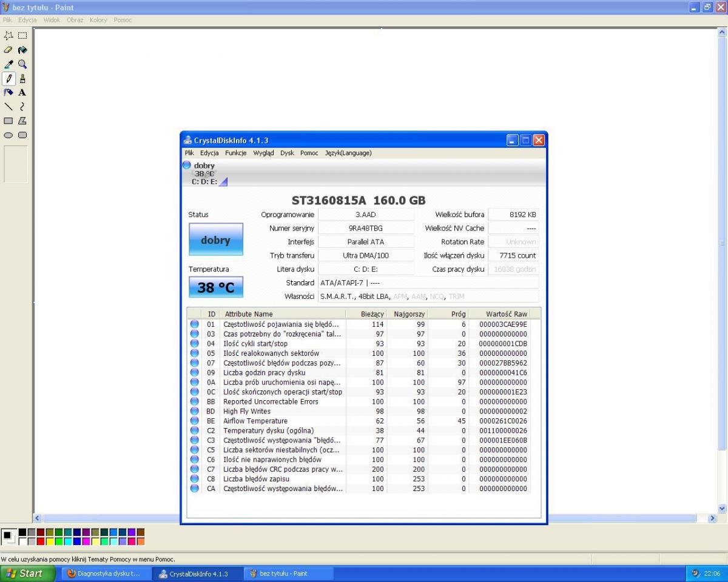Pick the bright yellow palette color

[x=50, y=541]
